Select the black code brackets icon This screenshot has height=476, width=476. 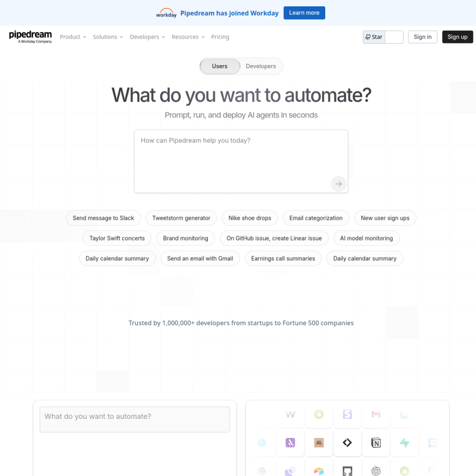coord(347,443)
